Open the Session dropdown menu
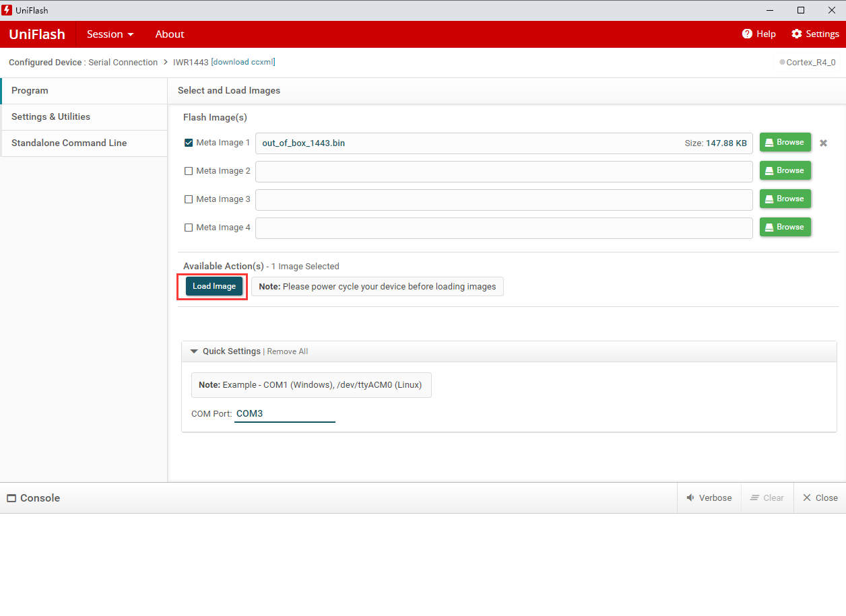846x616 pixels. 110,34
